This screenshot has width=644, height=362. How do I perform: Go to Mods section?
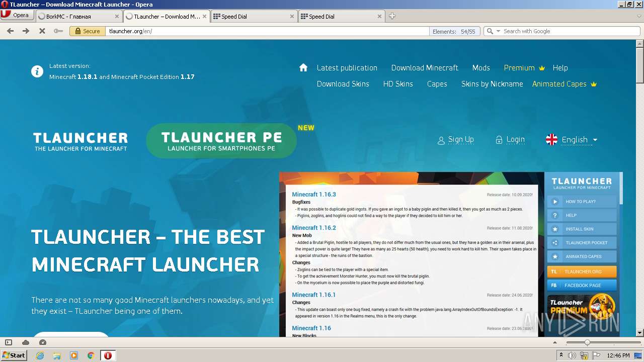pos(481,68)
